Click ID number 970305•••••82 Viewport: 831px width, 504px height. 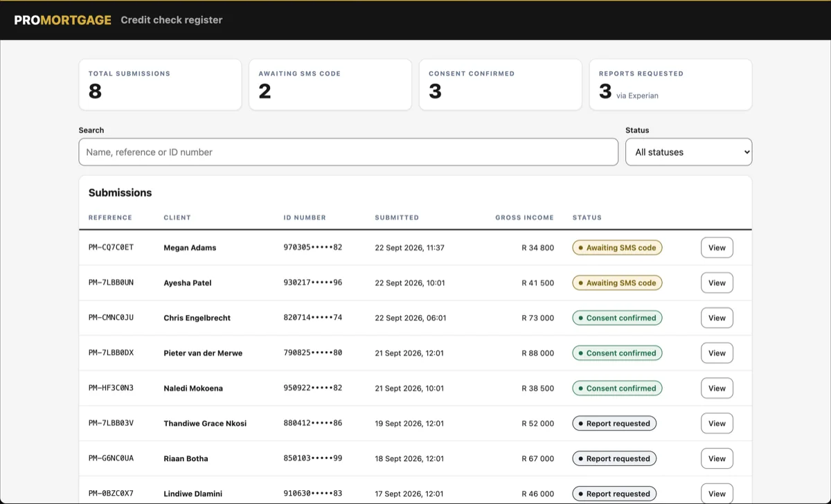[313, 247]
